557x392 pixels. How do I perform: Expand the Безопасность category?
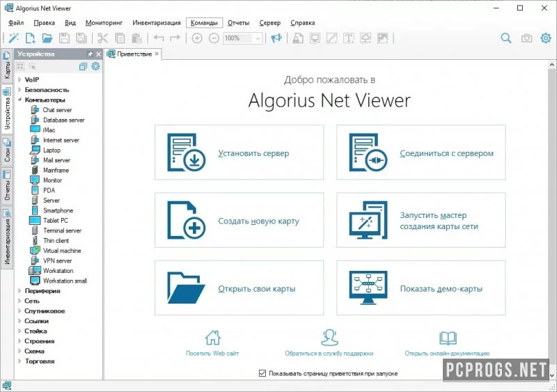19,90
